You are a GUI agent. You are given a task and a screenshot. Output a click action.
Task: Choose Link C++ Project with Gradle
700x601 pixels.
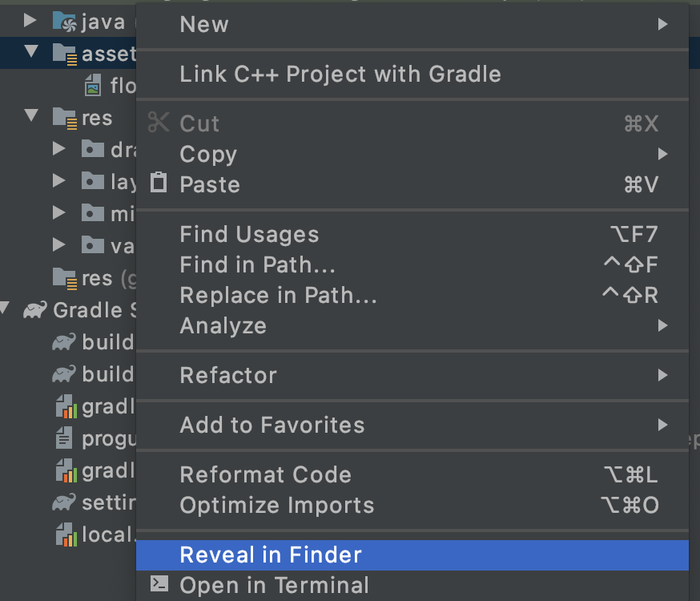click(340, 74)
